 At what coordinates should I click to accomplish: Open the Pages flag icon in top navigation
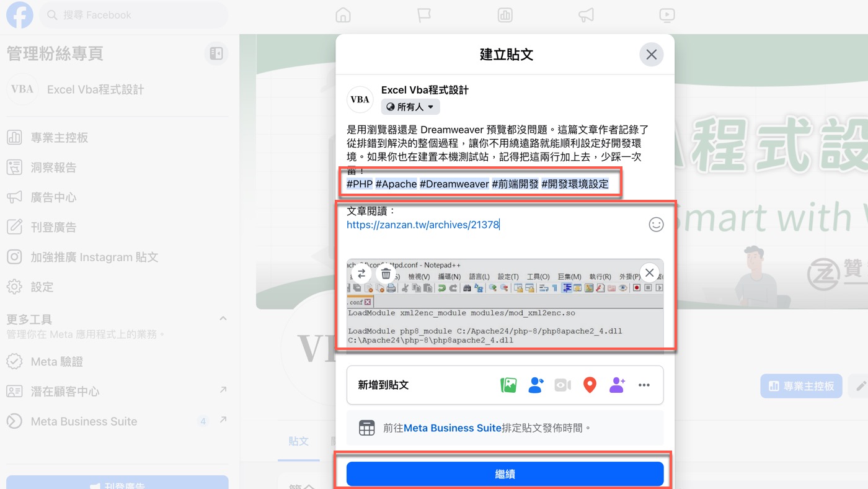point(424,16)
